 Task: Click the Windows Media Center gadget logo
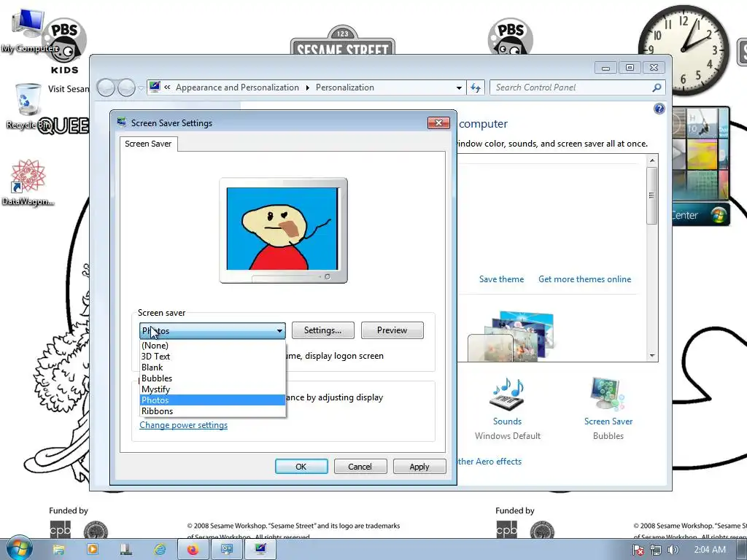point(718,215)
